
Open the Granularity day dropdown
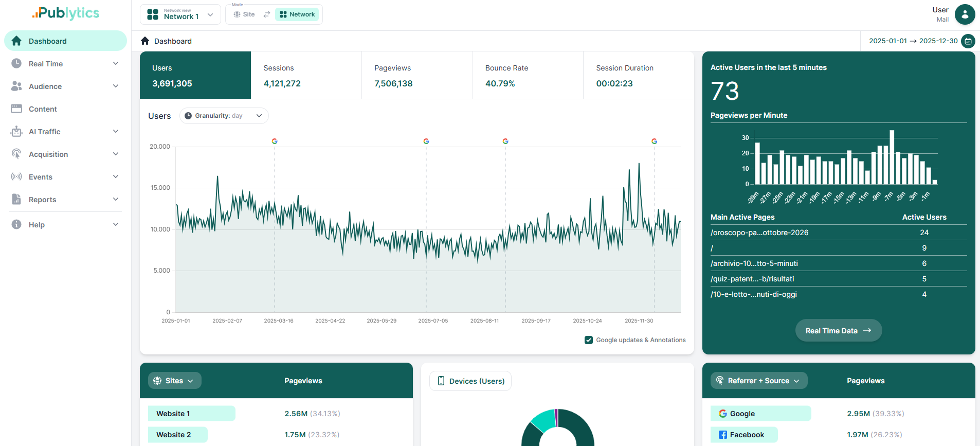pyautogui.click(x=224, y=116)
